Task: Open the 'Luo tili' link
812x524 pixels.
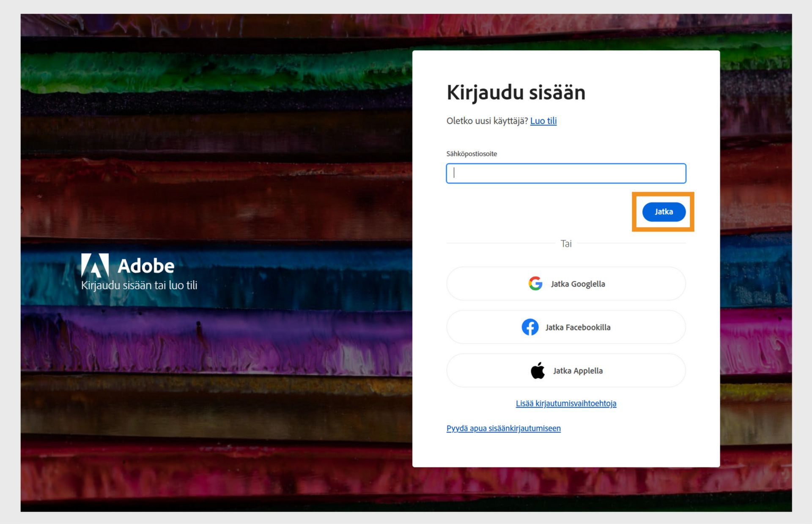Action: coord(543,121)
